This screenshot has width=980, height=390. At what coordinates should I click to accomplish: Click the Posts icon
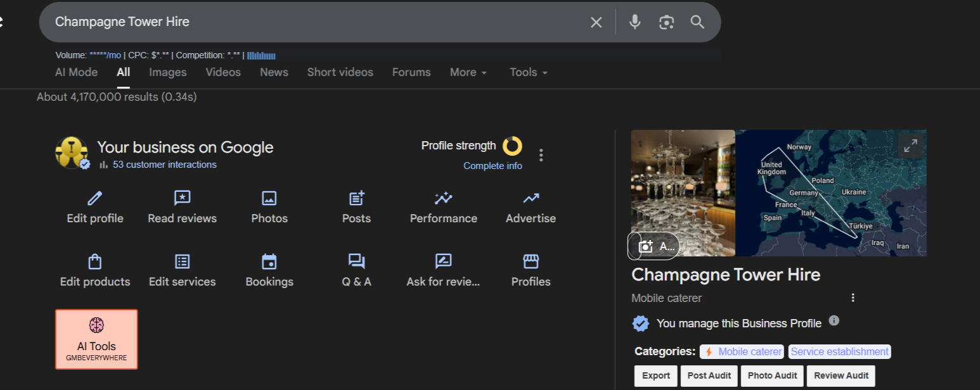pos(356,199)
